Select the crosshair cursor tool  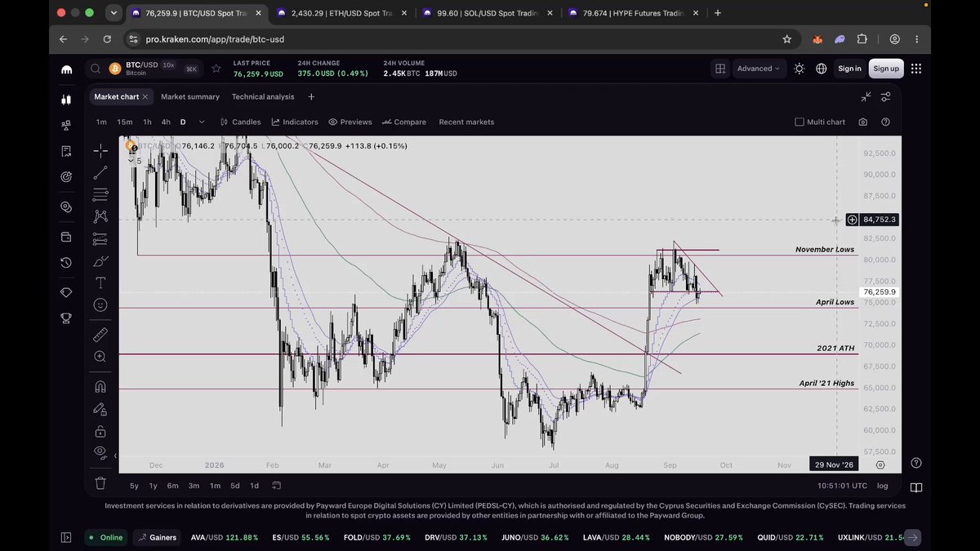pos(100,150)
